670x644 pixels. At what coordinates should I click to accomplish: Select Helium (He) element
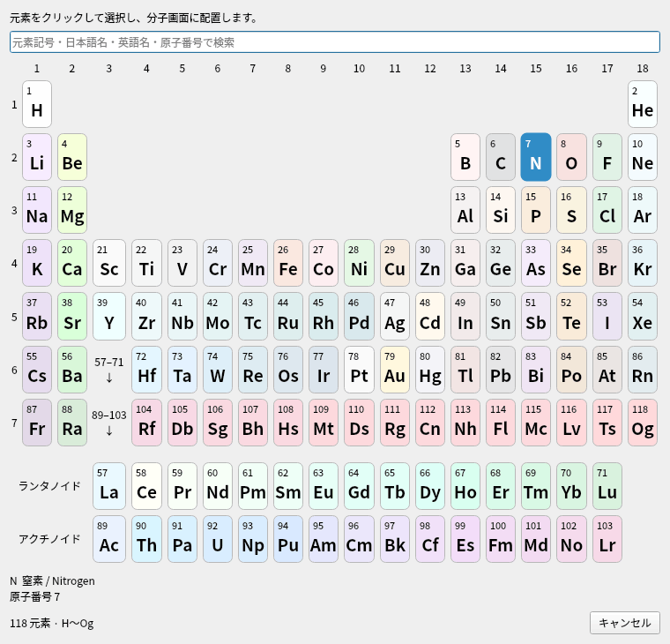tap(642, 104)
